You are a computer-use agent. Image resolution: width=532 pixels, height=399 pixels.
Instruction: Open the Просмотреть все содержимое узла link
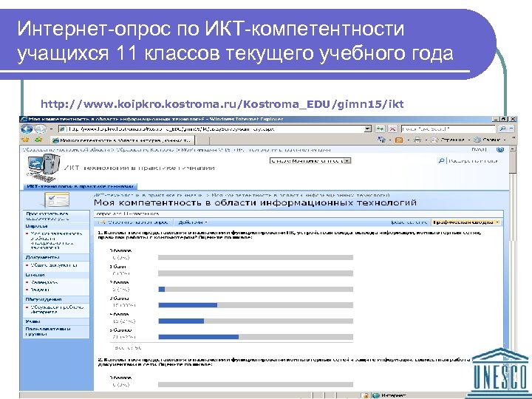[47, 216]
